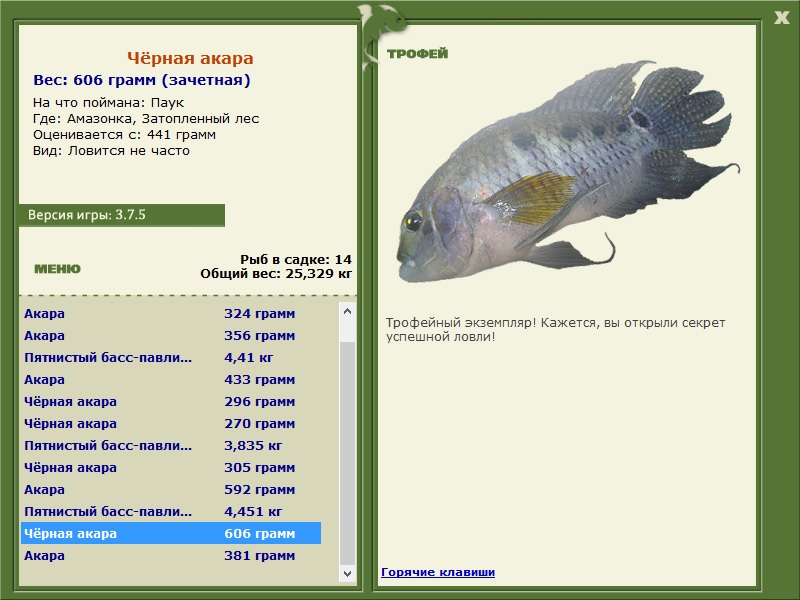Click Рыб в садке: 14 text

pos(296,260)
